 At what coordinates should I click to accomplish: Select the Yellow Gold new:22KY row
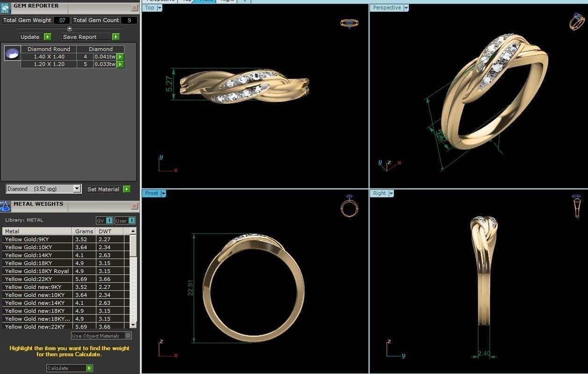point(66,327)
